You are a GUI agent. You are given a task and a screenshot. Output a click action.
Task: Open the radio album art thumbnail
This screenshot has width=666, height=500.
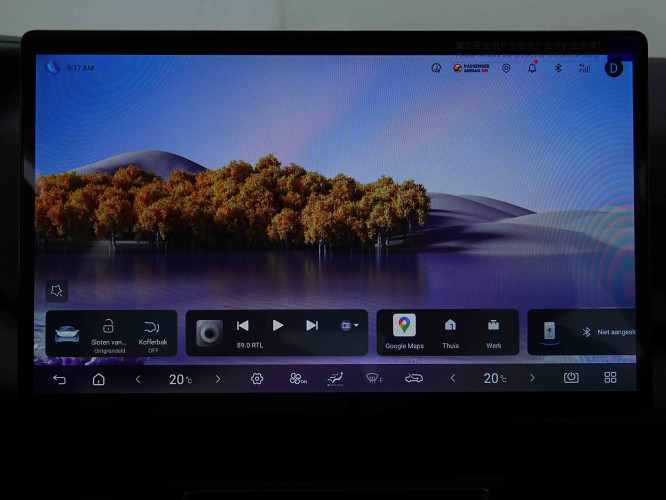point(209,333)
